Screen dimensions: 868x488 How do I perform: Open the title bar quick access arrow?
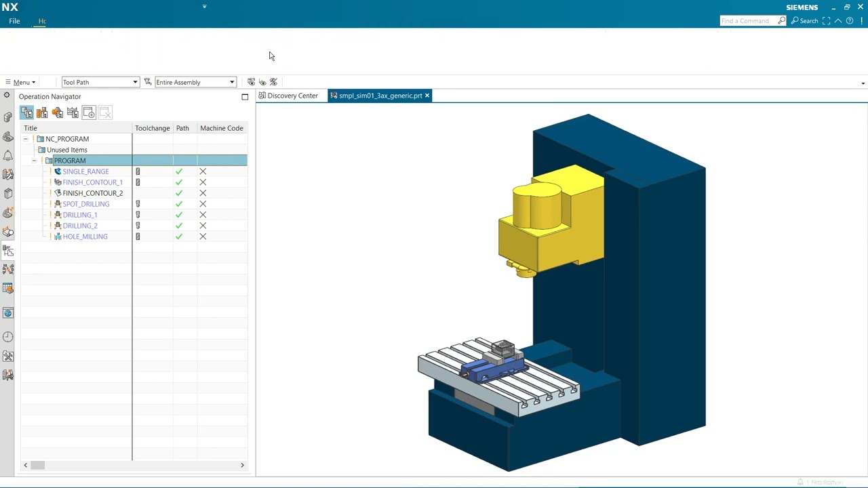click(x=204, y=7)
